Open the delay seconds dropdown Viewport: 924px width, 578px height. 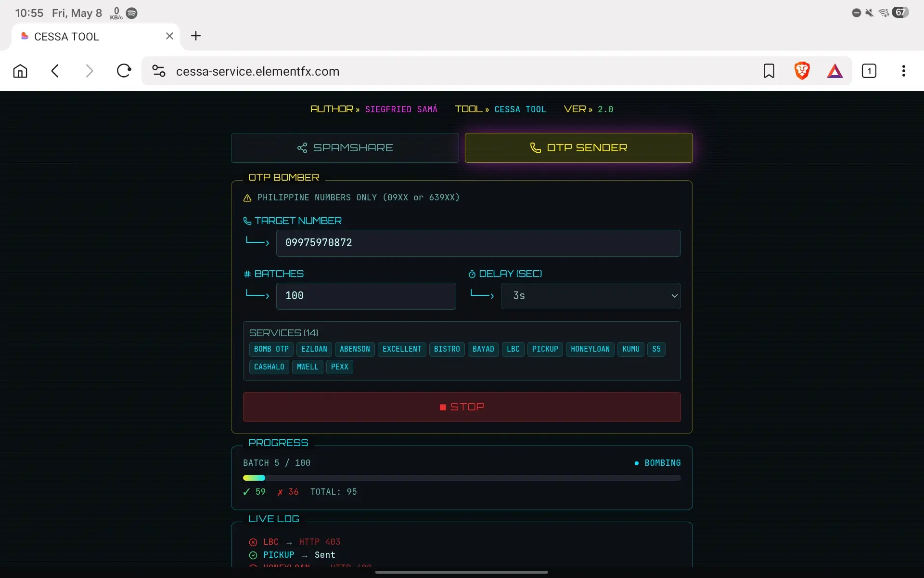[591, 296]
